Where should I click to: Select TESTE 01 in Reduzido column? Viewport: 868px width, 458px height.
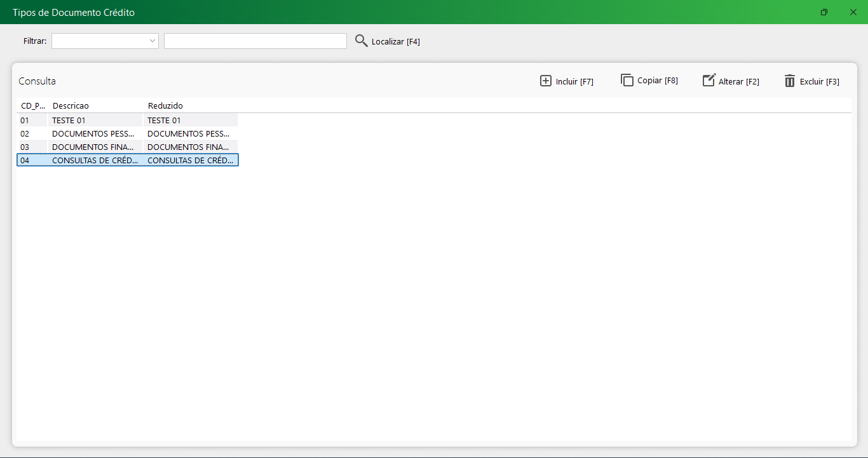164,120
